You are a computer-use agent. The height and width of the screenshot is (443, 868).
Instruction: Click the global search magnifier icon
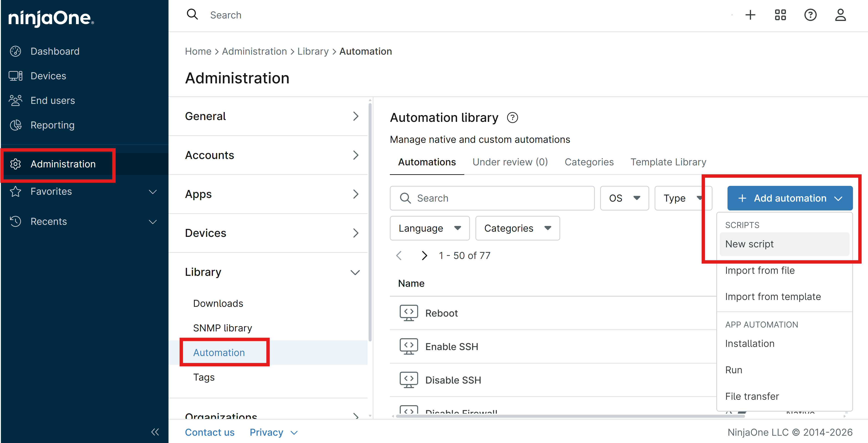(x=192, y=15)
